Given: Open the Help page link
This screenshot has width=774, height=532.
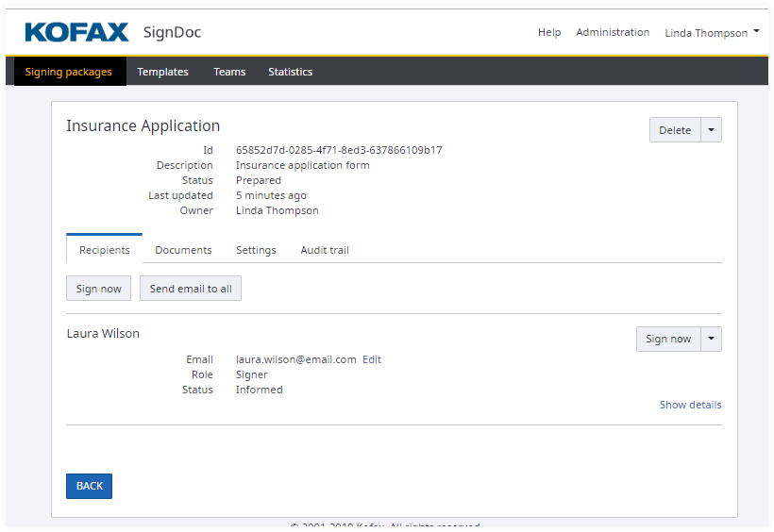Looking at the screenshot, I should point(548,32).
